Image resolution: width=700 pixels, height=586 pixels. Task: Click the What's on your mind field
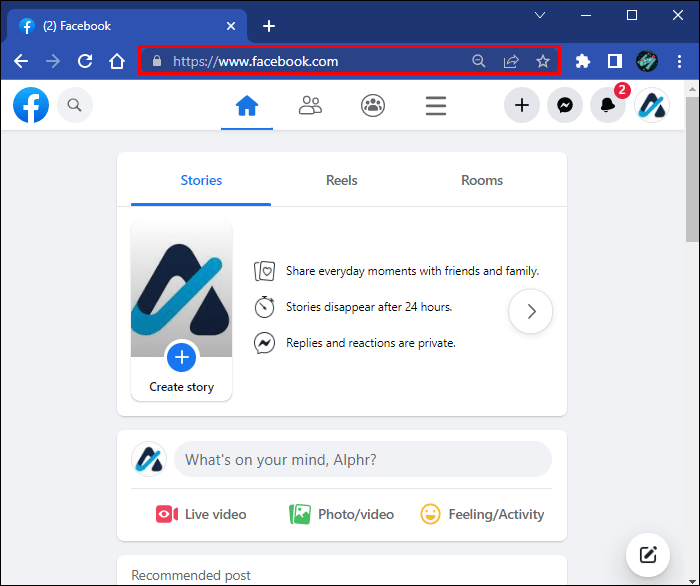pos(362,459)
